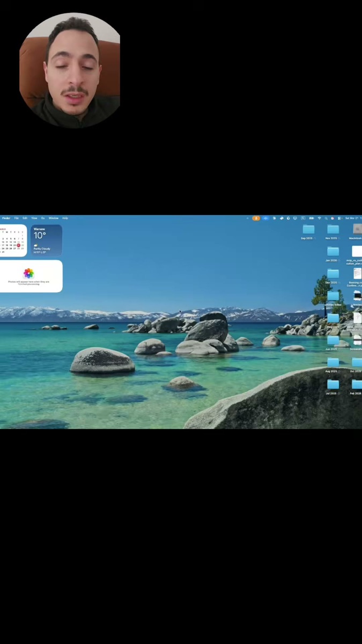Open the Finder menu in menu bar
Screen dimensions: 362x644
point(6,218)
